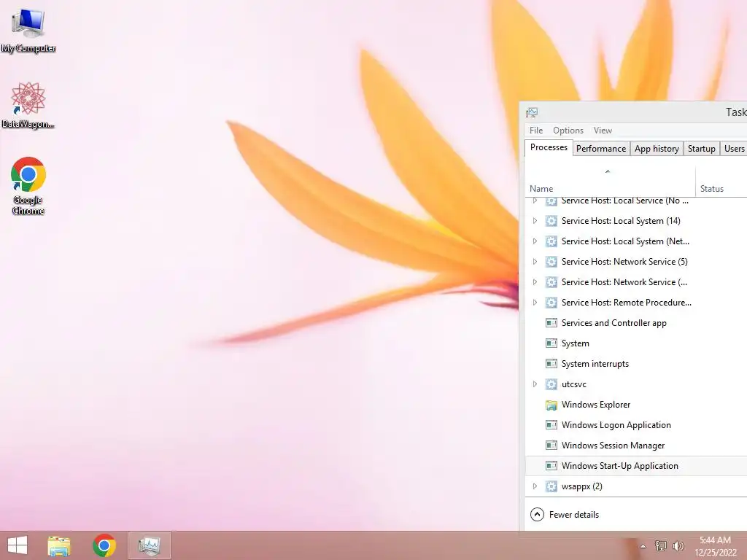Open the volume speaker tray icon
This screenshot has width=747, height=560.
[x=678, y=545]
